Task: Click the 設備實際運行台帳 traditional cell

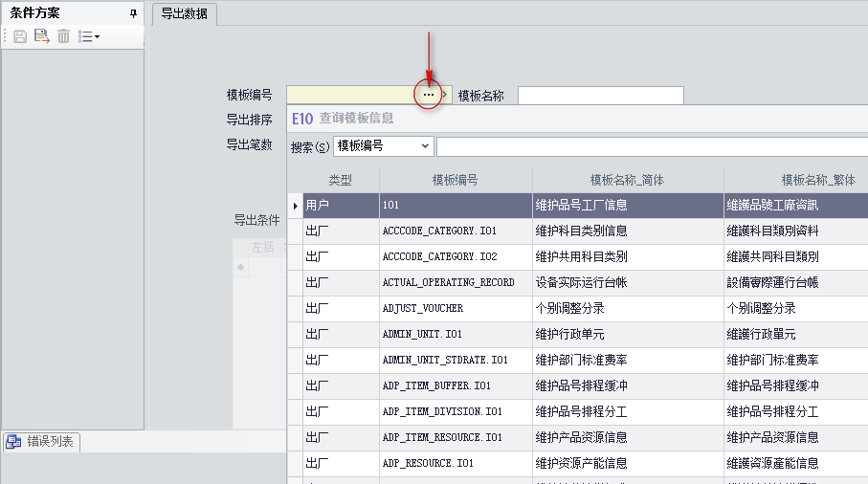Action: 796,283
